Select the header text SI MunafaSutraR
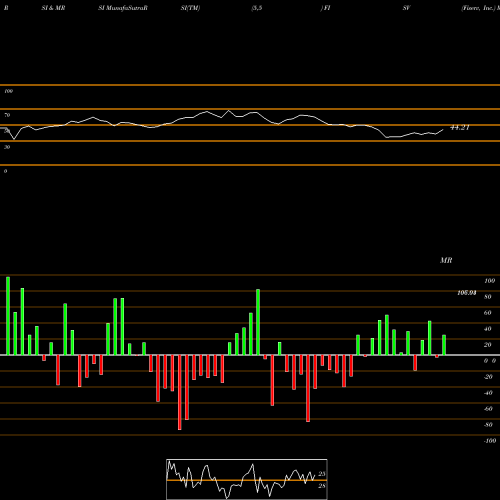The width and height of the screenshot is (500, 500). click(x=123, y=8)
